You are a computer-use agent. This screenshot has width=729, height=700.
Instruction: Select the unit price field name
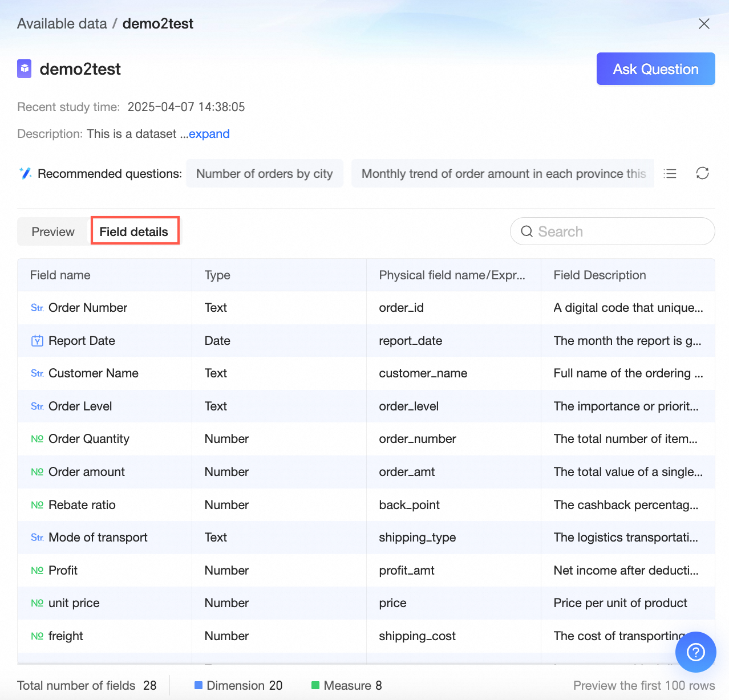click(x=74, y=603)
